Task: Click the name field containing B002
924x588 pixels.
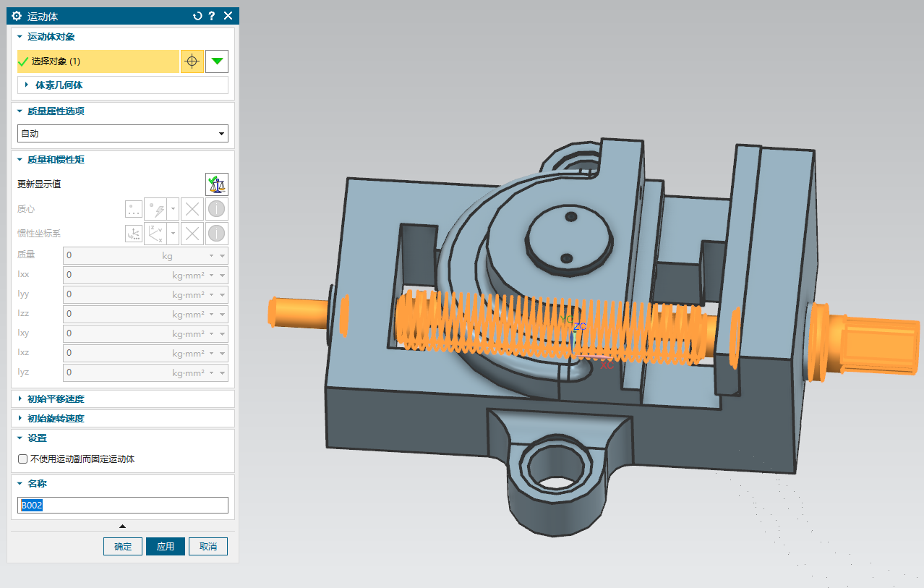Action: tap(122, 506)
